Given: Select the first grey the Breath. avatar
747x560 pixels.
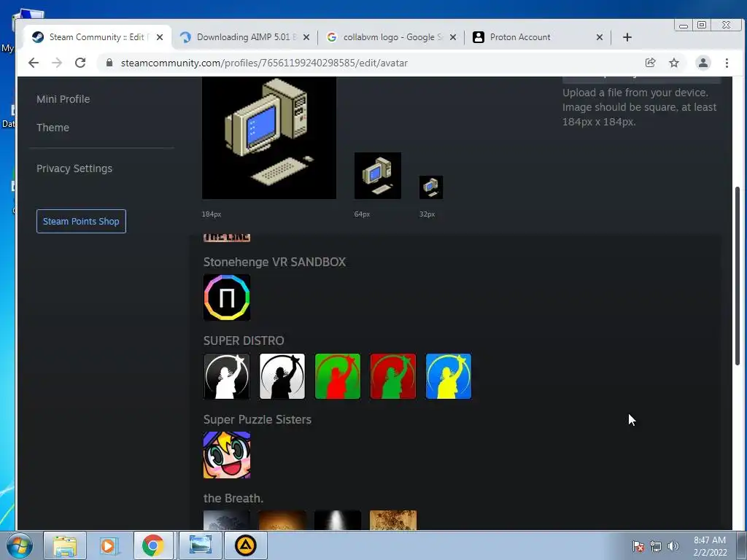Looking at the screenshot, I should [x=227, y=520].
